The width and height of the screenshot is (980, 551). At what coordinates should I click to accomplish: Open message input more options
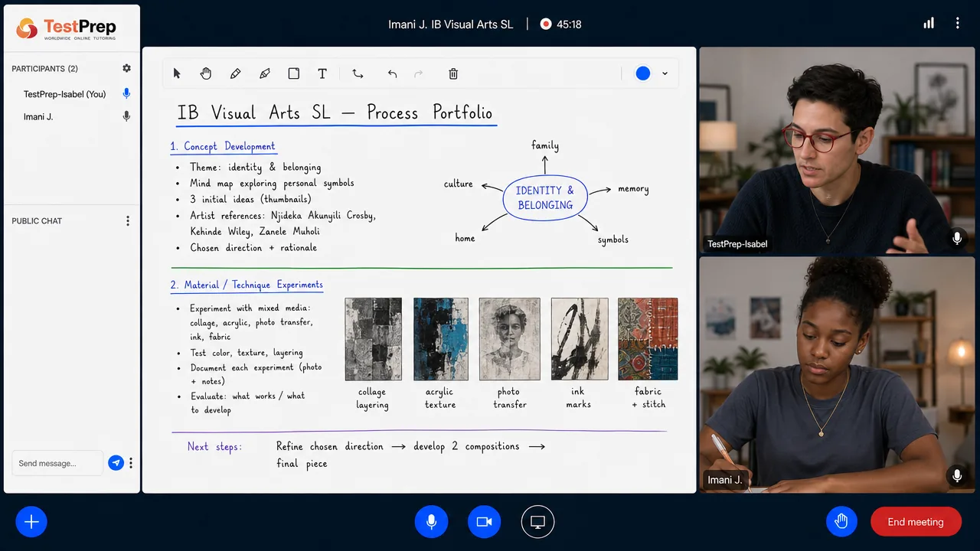click(x=131, y=463)
